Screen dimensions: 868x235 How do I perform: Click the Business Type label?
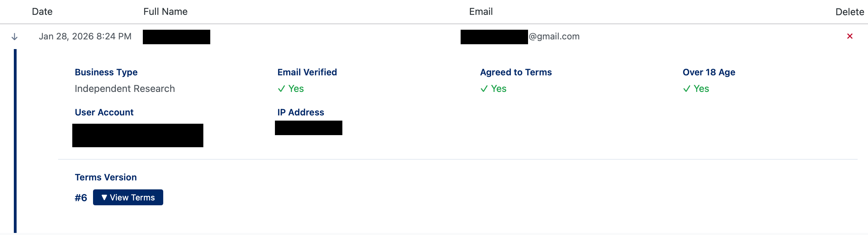click(x=106, y=72)
